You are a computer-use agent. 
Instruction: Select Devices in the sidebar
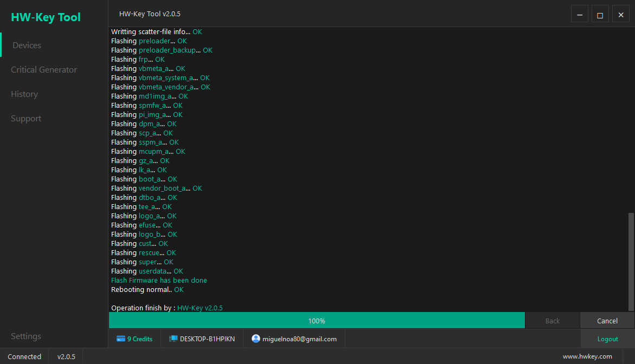pyautogui.click(x=27, y=45)
